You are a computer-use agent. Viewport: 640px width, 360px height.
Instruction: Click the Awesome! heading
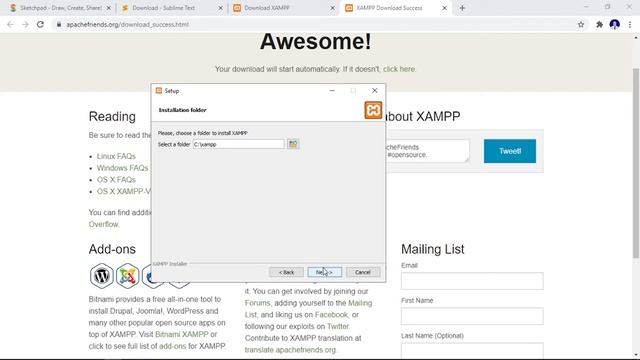click(316, 42)
